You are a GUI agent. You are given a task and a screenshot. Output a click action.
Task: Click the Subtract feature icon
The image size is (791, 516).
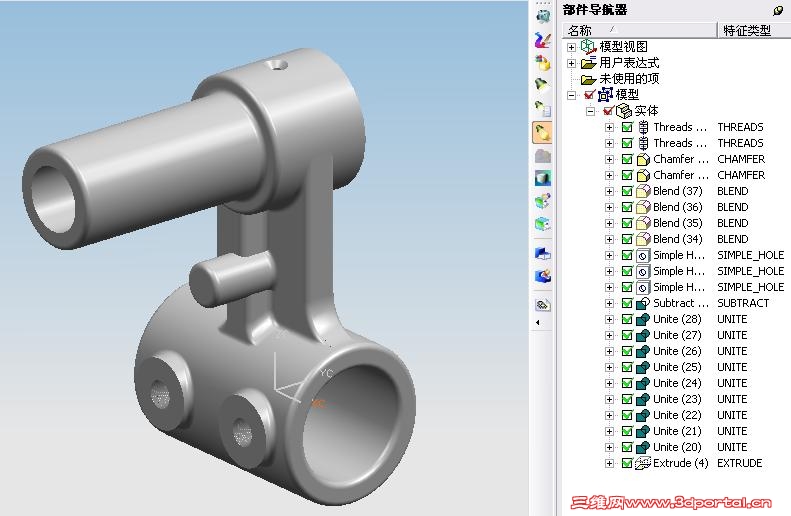tap(643, 303)
